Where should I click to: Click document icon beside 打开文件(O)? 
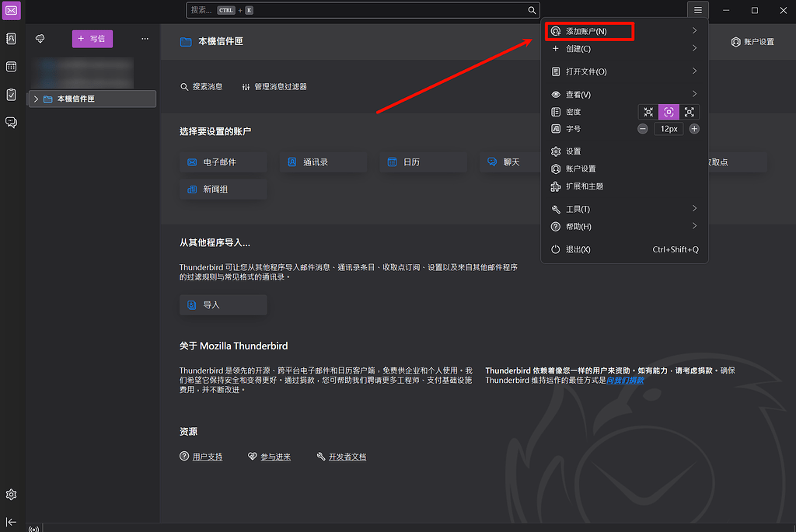point(556,71)
